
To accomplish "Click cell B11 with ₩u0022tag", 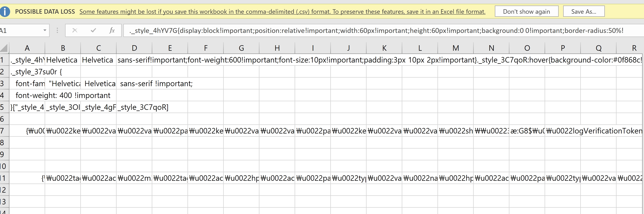I will click(63, 178).
